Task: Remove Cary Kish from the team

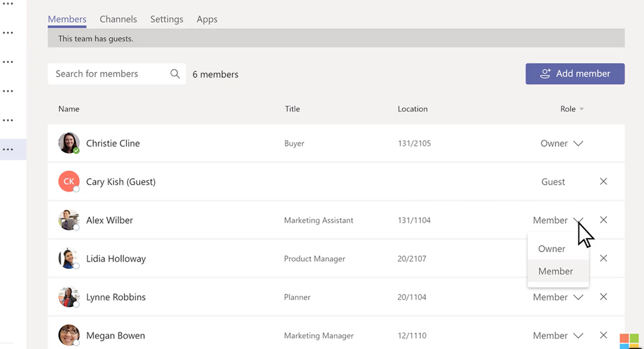Action: pos(603,182)
